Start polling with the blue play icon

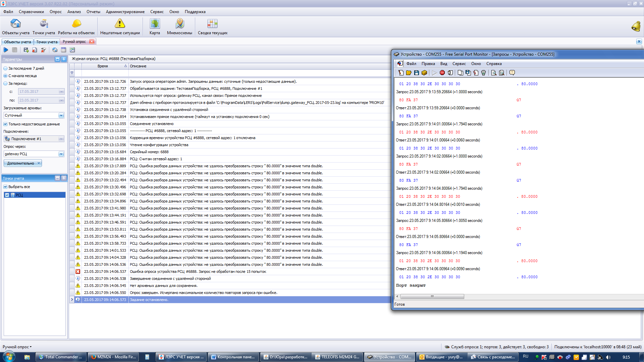[6, 50]
